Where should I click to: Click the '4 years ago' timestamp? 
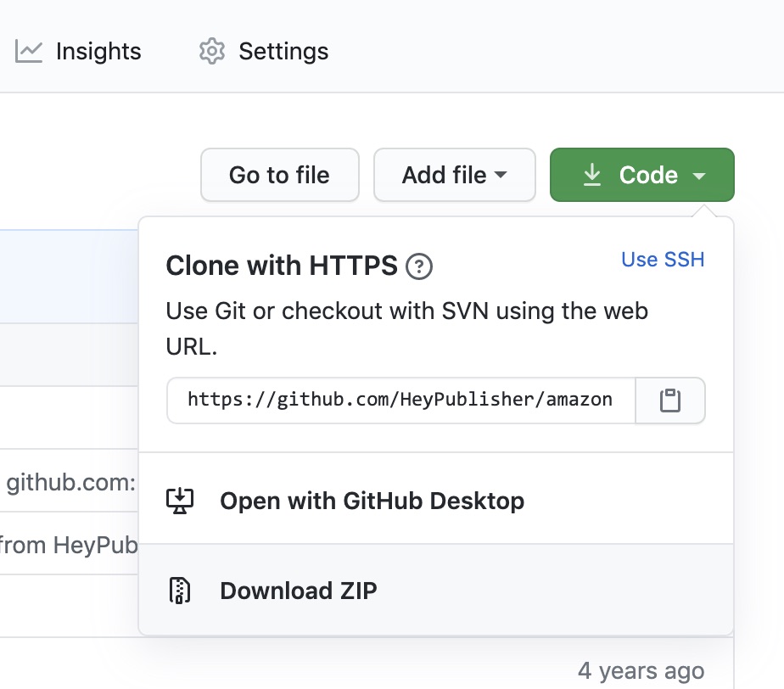(x=641, y=671)
